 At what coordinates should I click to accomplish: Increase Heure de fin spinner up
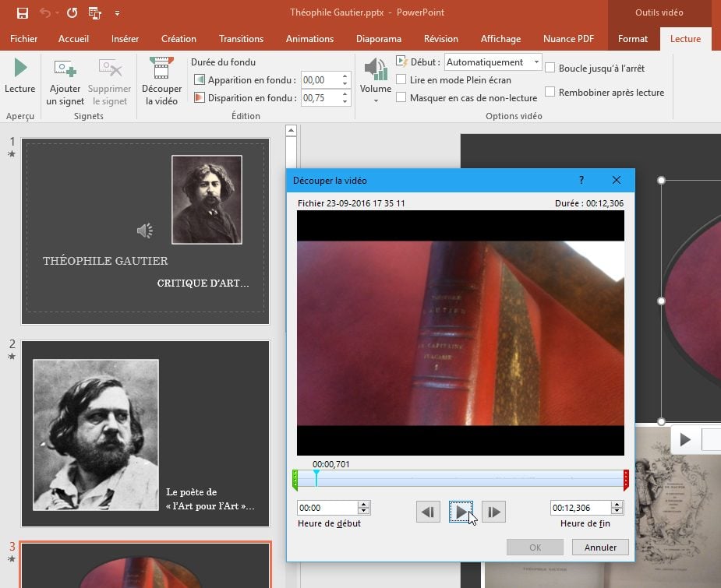617,505
